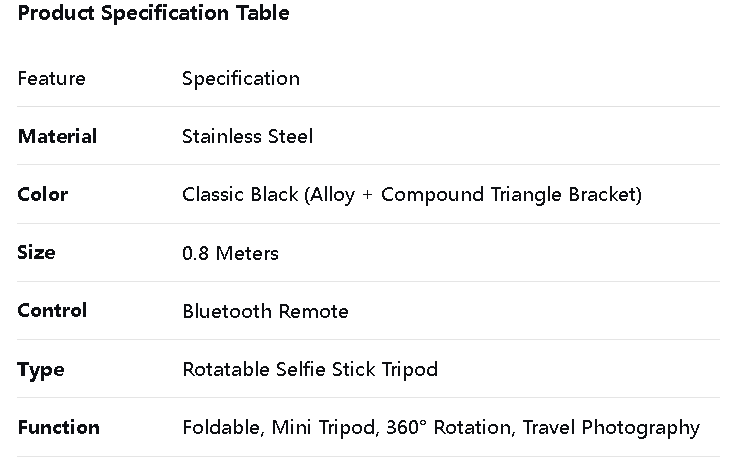The width and height of the screenshot is (740, 465).
Task: Click the "Product Specification Table" heading
Action: (x=153, y=13)
